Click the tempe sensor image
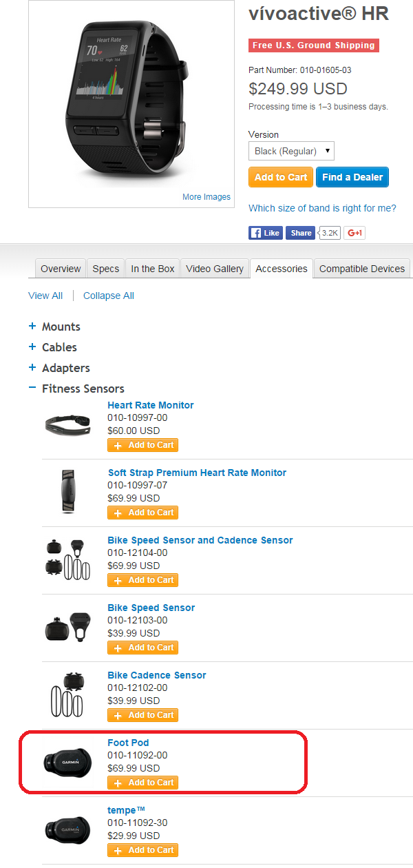The width and height of the screenshot is (413, 868). click(x=67, y=829)
